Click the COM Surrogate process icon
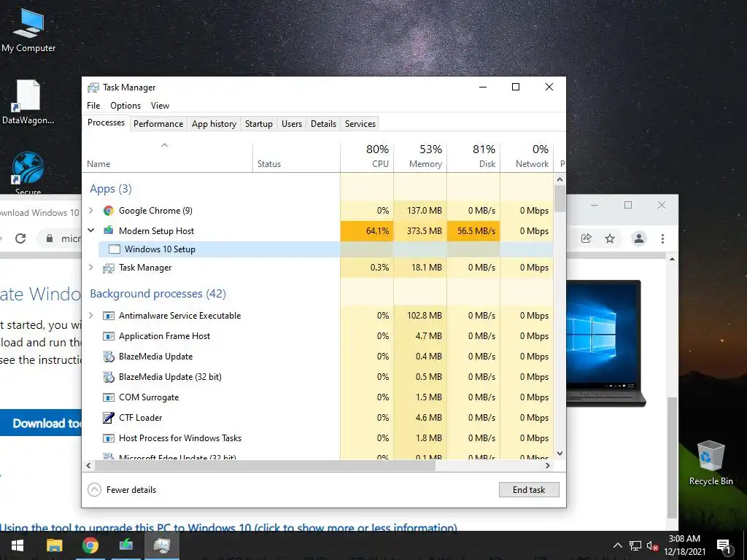 point(109,397)
